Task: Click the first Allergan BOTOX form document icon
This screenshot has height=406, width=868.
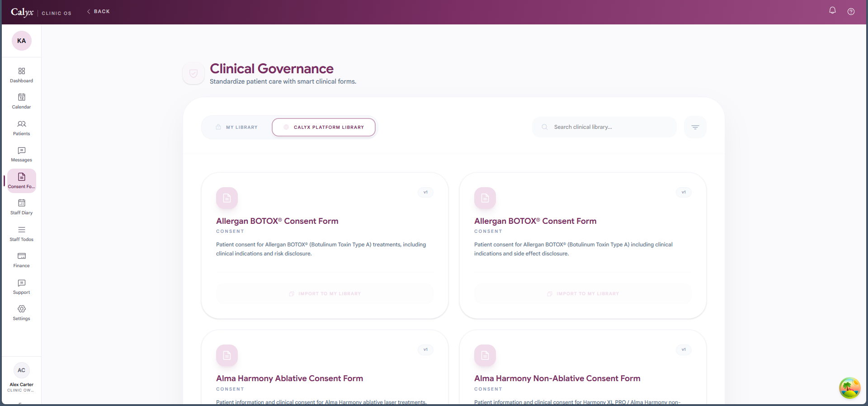Action: [x=227, y=198]
